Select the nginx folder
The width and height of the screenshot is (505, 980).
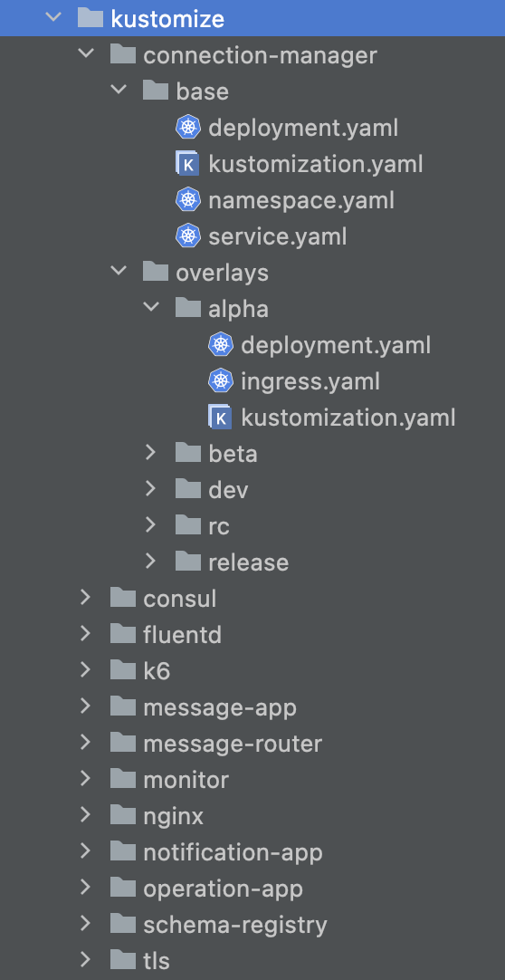click(174, 816)
